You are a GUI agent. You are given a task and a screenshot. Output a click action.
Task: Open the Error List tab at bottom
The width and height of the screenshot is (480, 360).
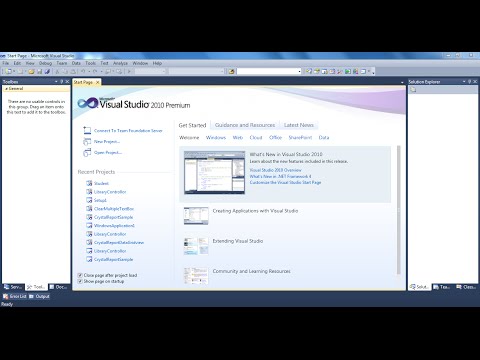coord(15,296)
